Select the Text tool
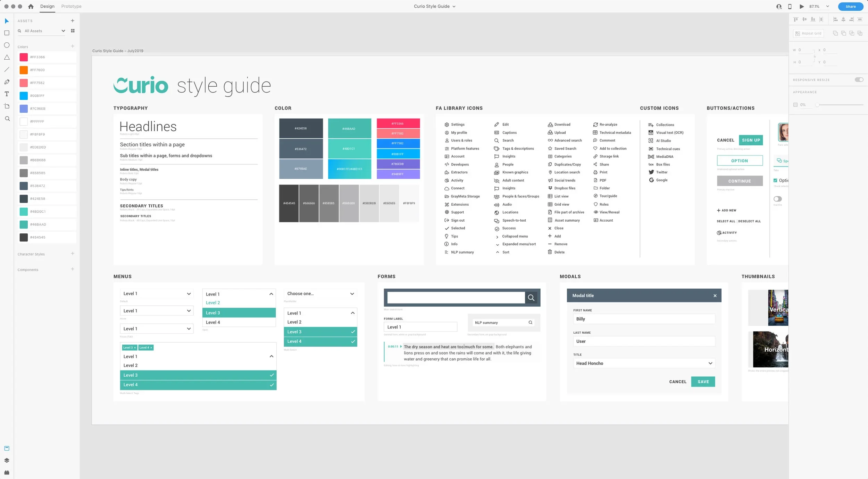Image resolution: width=868 pixels, height=479 pixels. coord(7,94)
